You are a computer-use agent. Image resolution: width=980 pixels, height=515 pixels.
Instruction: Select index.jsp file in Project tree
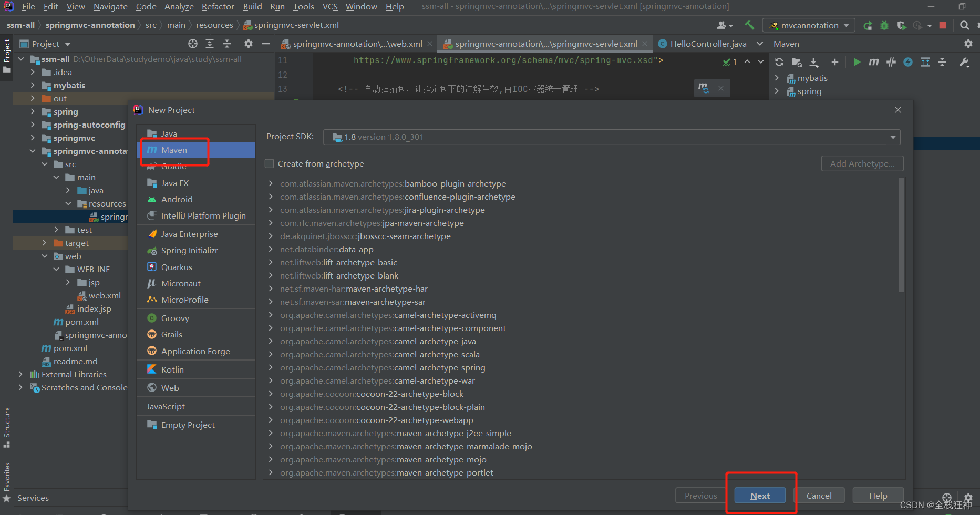[94, 308]
